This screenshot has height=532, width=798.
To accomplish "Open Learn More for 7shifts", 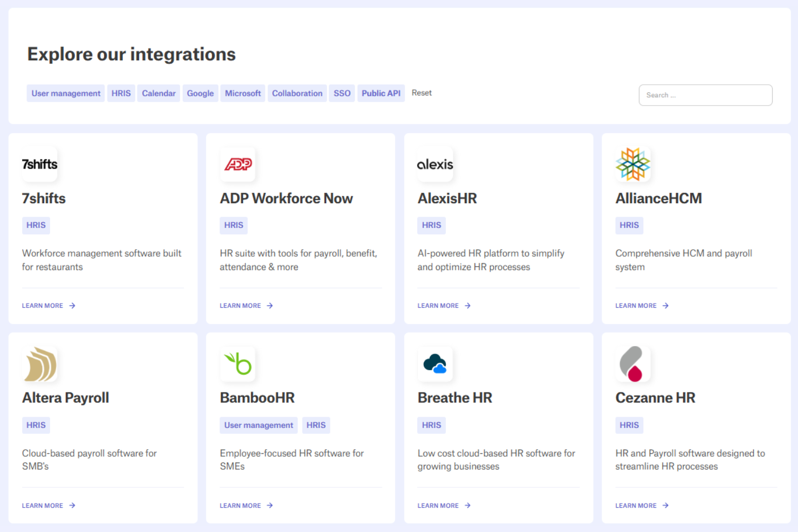I will (49, 306).
